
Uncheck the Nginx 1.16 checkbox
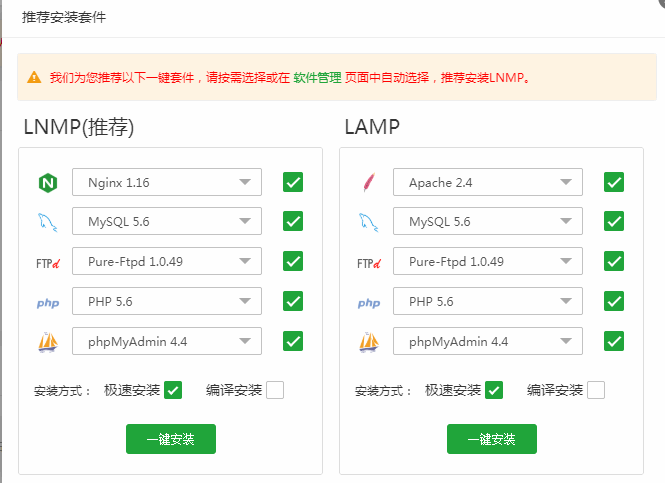pyautogui.click(x=293, y=182)
